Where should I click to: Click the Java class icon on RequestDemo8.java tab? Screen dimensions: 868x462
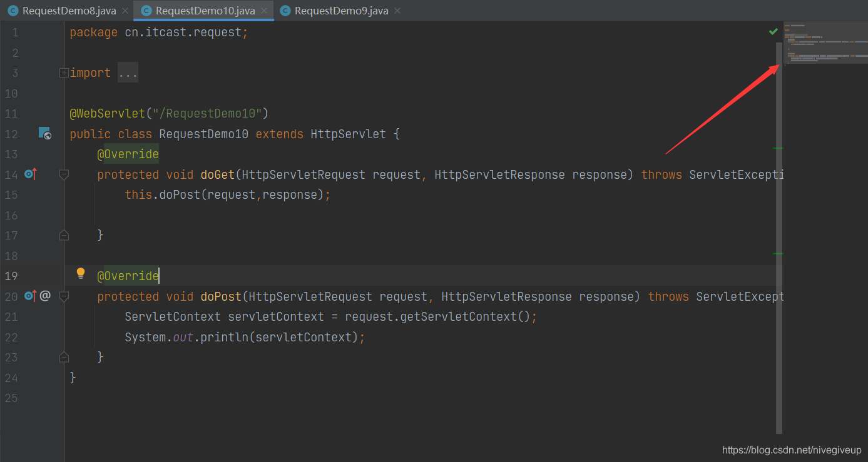tap(13, 11)
